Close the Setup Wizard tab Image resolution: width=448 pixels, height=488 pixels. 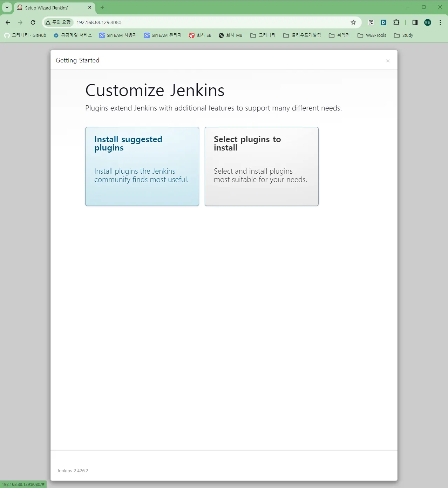pyautogui.click(x=90, y=7)
